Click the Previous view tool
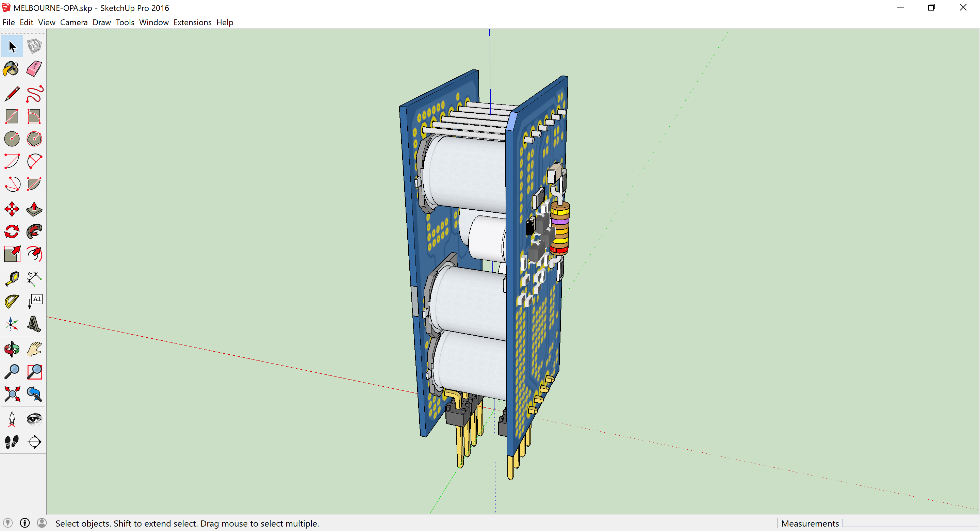 coord(34,394)
